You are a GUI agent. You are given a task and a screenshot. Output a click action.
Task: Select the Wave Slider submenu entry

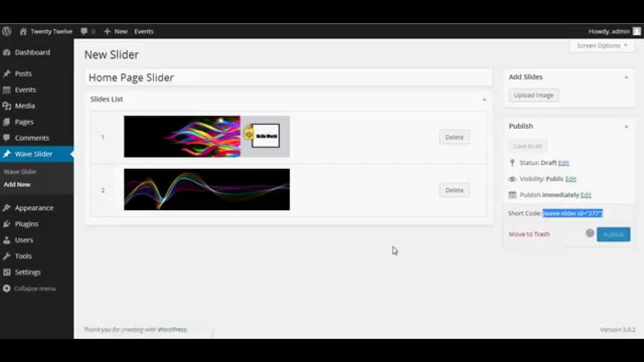point(20,171)
